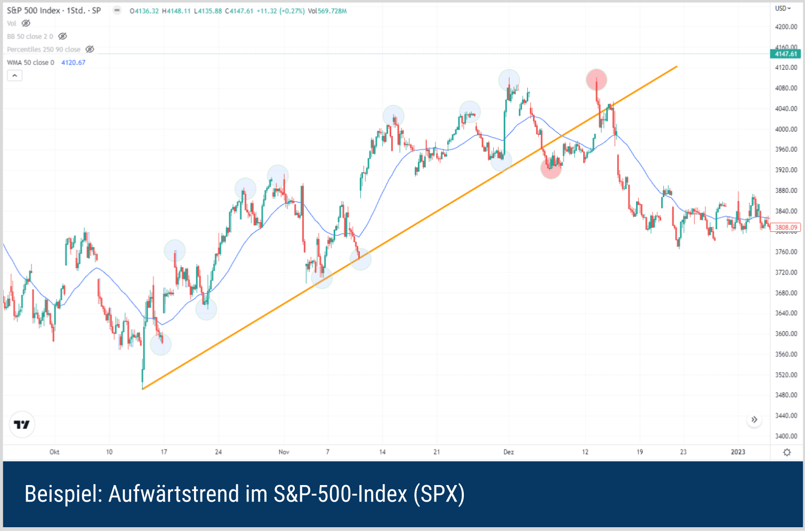Click the L4135.88 low value

207,11
